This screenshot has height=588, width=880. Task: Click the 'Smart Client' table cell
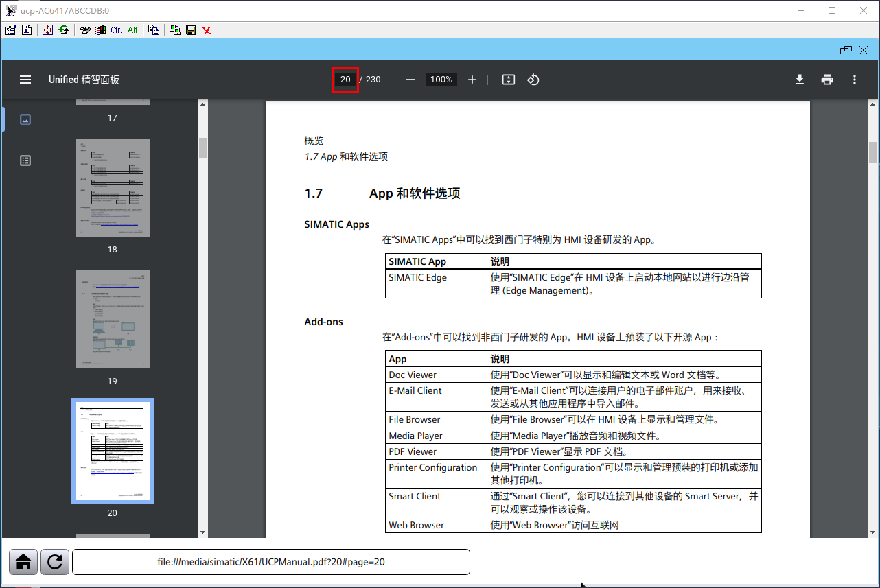pos(437,503)
